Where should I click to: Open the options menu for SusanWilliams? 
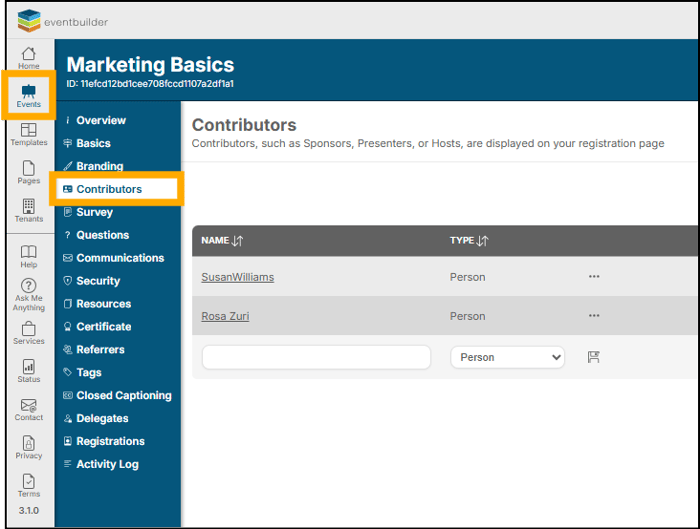click(x=594, y=277)
